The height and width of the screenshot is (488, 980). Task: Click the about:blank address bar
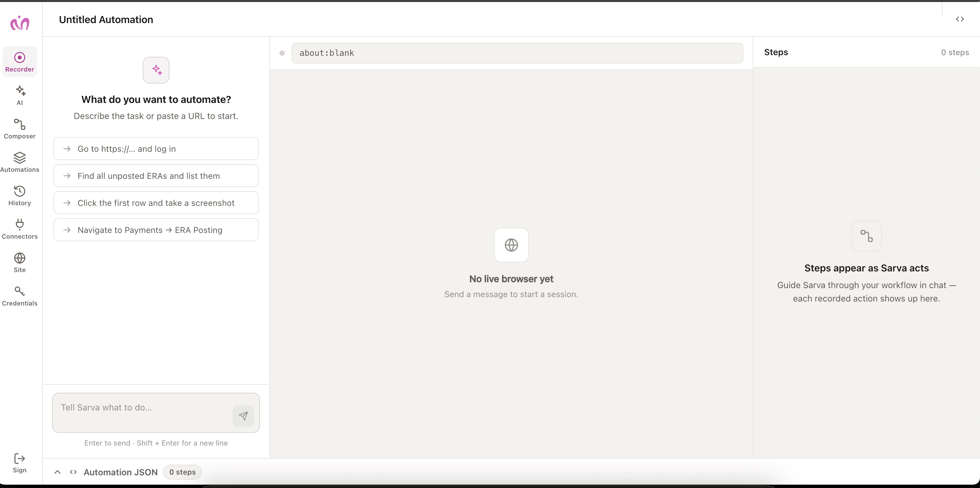(517, 53)
